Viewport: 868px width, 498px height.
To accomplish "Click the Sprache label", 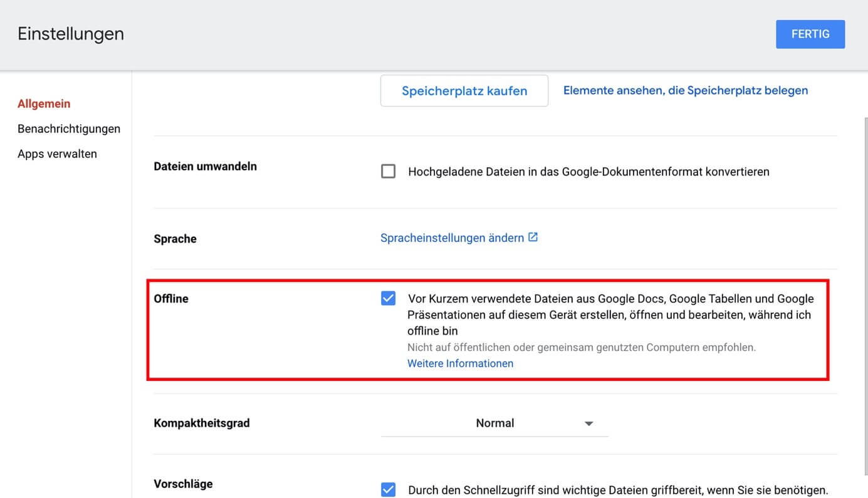I will click(x=175, y=239).
